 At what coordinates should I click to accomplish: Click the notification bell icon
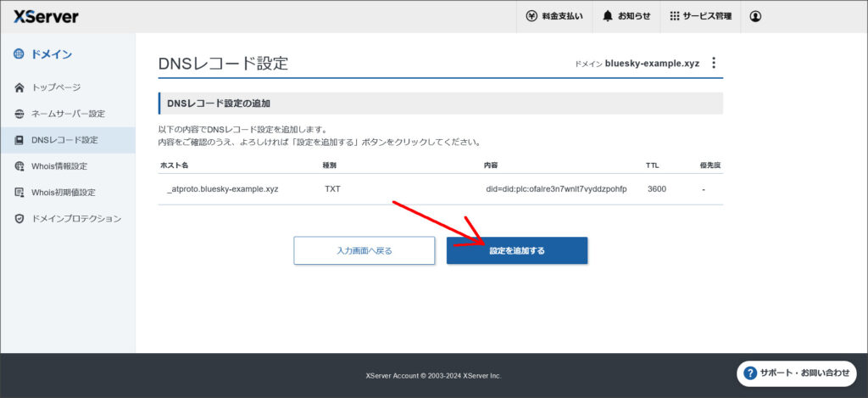pos(608,16)
